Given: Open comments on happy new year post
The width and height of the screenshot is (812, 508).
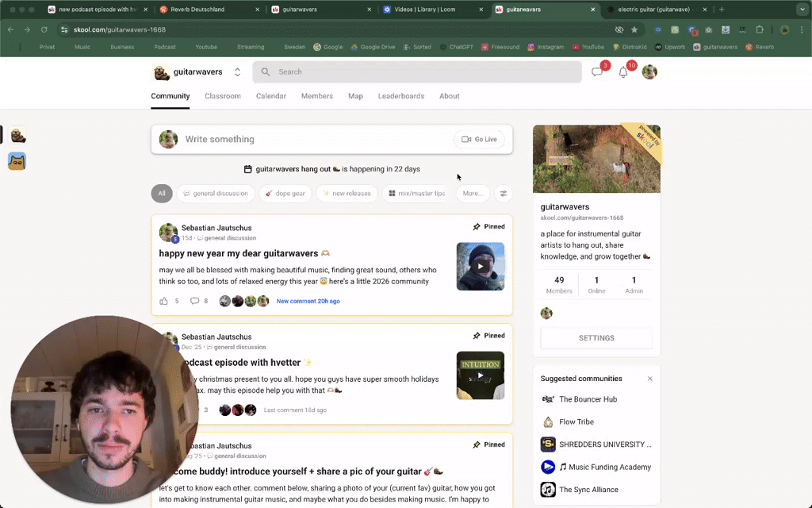Looking at the screenshot, I should pyautogui.click(x=195, y=301).
